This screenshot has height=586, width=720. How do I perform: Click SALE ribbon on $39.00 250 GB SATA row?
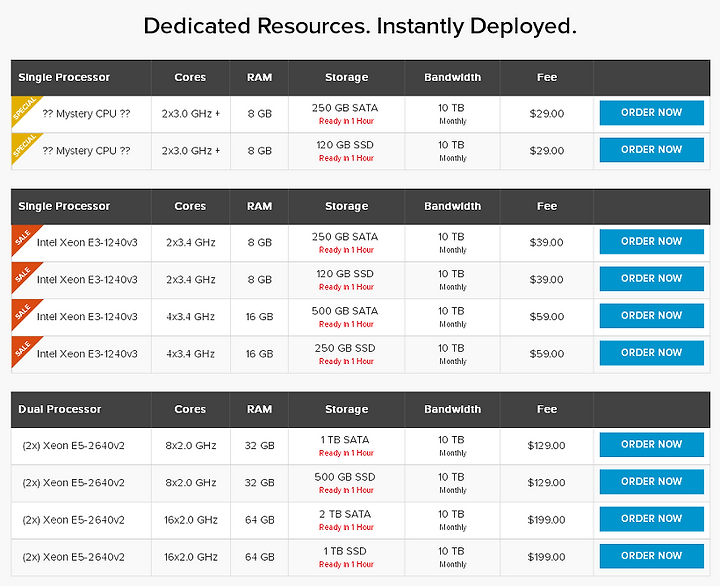22,237
